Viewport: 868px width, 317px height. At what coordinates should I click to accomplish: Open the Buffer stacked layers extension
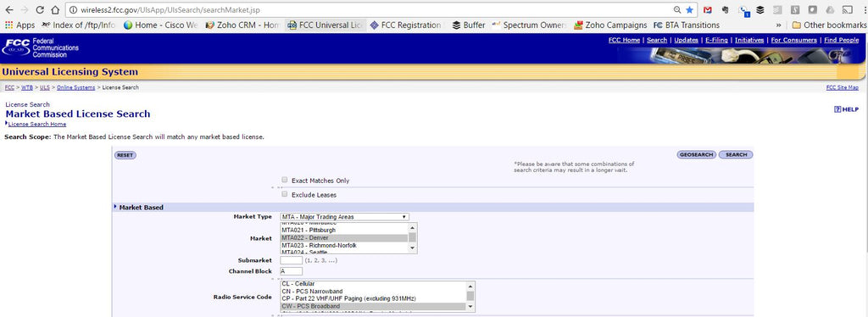pyautogui.click(x=760, y=10)
